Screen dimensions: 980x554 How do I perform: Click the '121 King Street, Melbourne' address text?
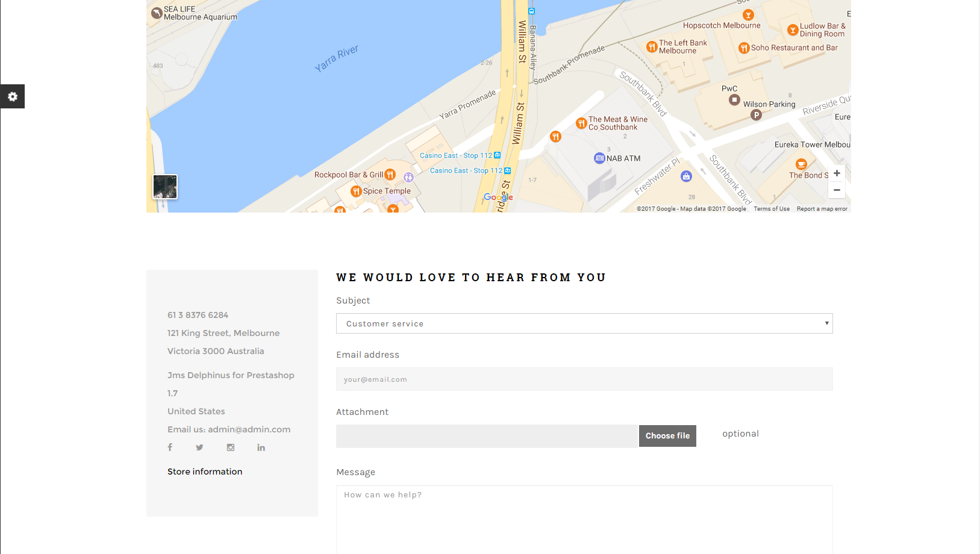pos(223,333)
